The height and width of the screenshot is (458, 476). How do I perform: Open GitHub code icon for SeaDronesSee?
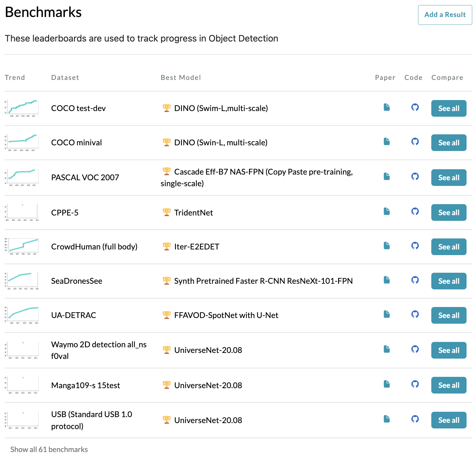click(415, 280)
